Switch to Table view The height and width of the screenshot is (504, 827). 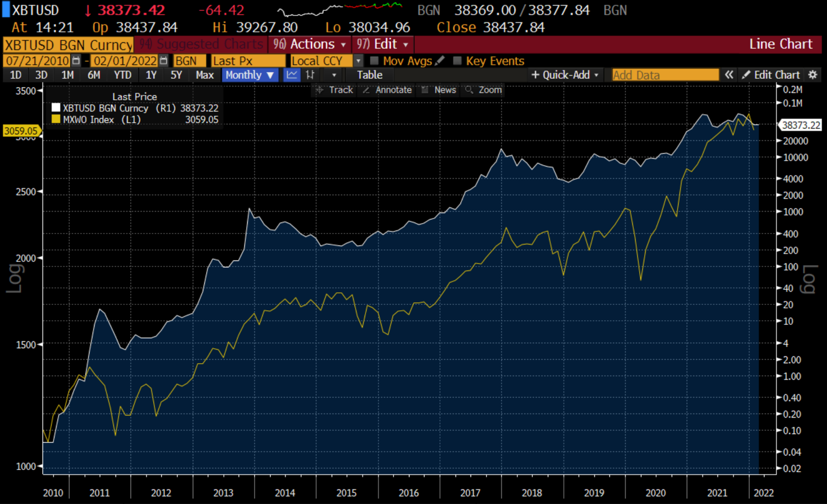pos(369,75)
